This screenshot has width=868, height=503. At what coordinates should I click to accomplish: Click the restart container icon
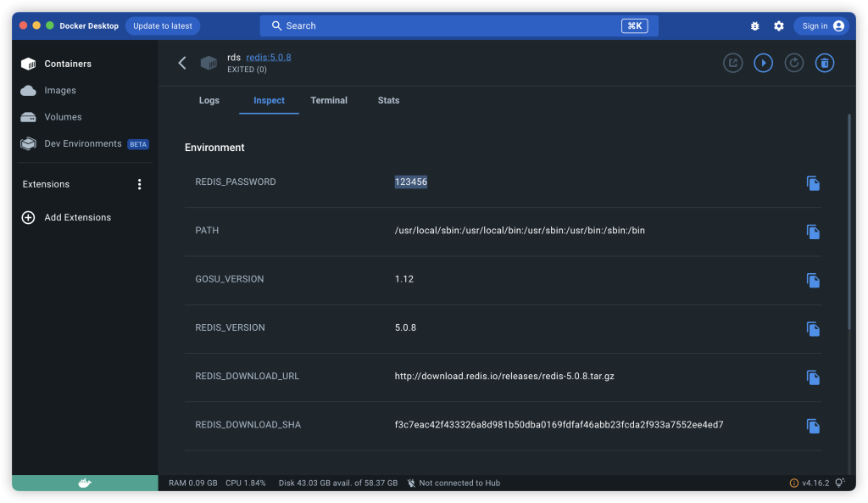(793, 63)
